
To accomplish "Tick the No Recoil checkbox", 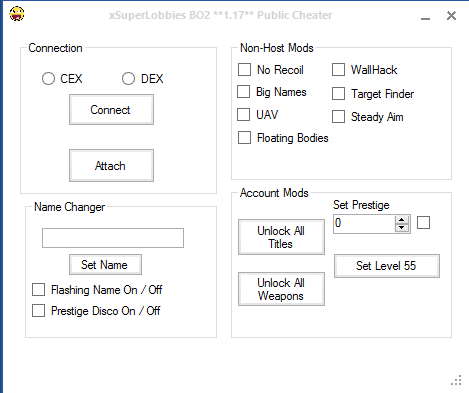I will pyautogui.click(x=244, y=70).
